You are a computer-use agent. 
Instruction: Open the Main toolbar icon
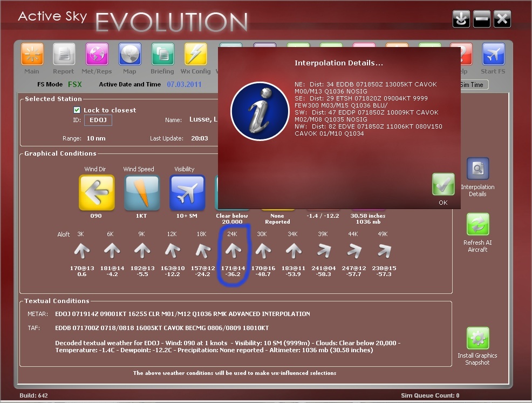click(32, 53)
